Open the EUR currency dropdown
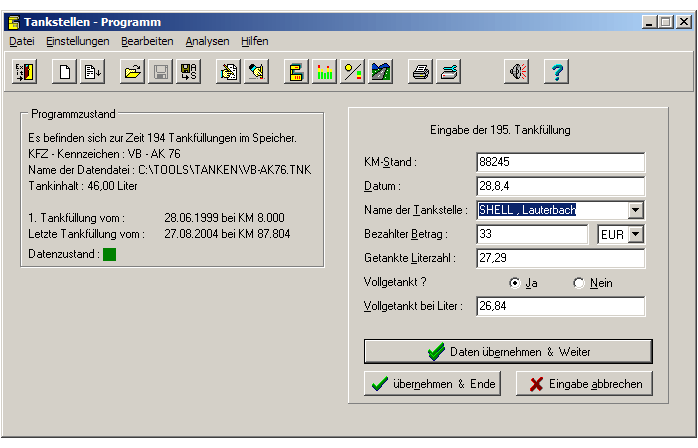The height and width of the screenshot is (448, 698). [x=635, y=234]
